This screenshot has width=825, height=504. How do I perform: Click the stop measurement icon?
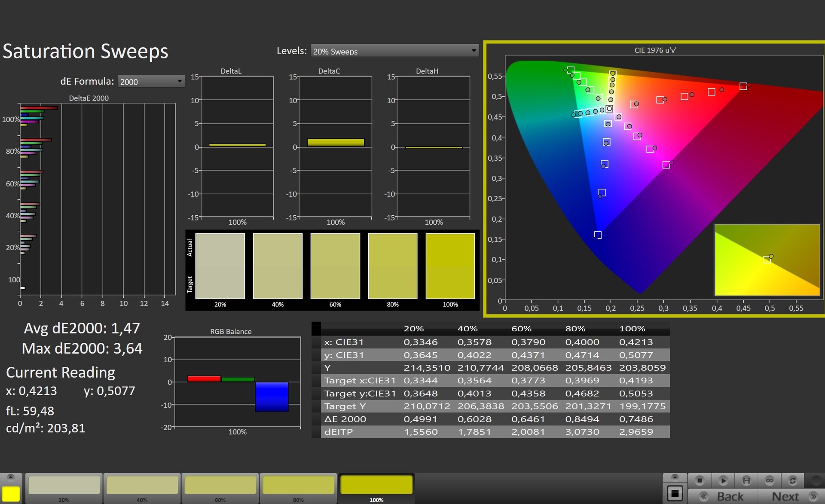(700, 480)
